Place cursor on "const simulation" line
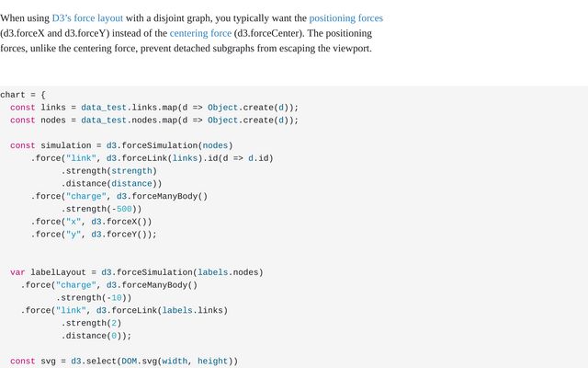This screenshot has width=588, height=368. pyautogui.click(x=121, y=145)
